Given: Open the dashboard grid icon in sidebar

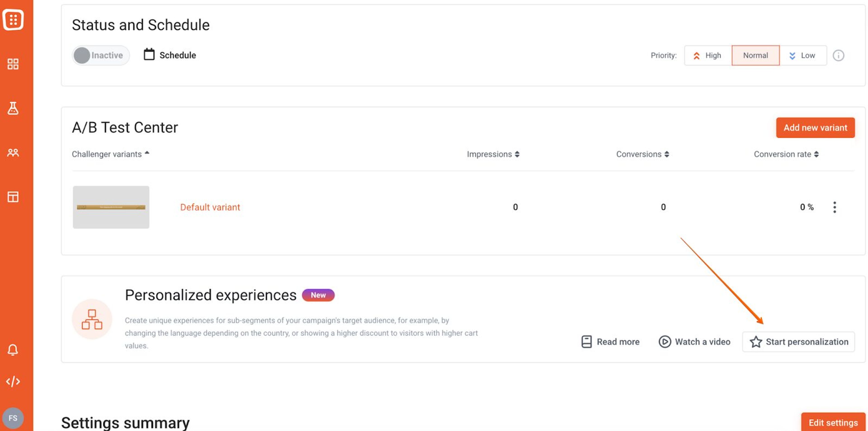Looking at the screenshot, I should point(13,64).
